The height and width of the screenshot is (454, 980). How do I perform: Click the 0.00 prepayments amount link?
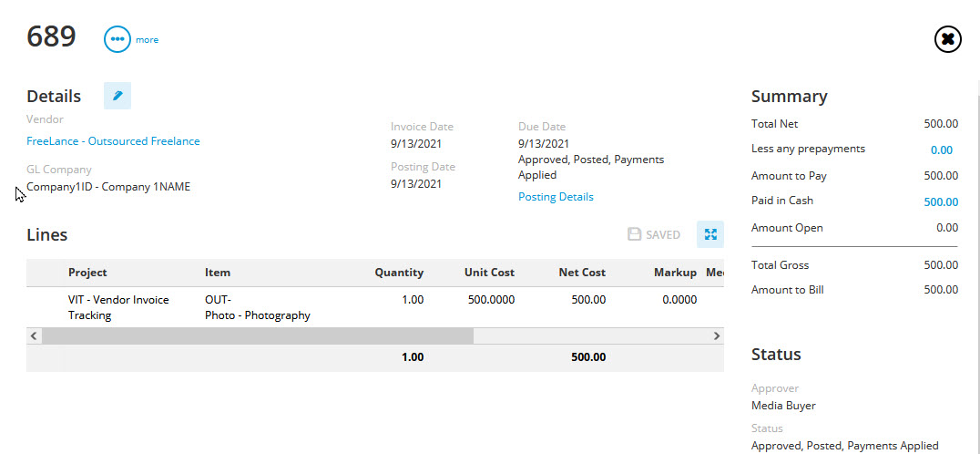click(x=941, y=150)
